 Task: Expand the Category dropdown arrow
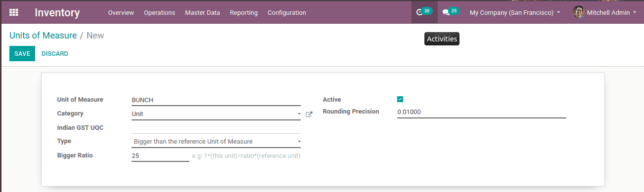(299, 114)
